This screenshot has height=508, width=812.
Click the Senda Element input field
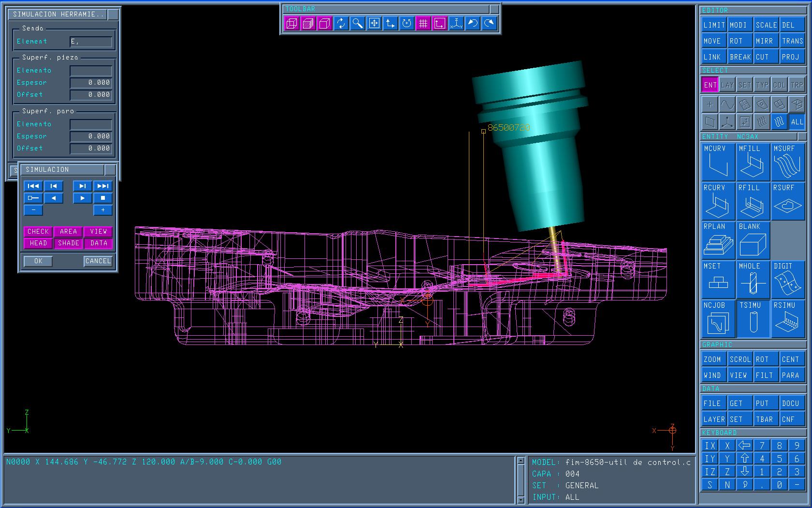[x=91, y=42]
